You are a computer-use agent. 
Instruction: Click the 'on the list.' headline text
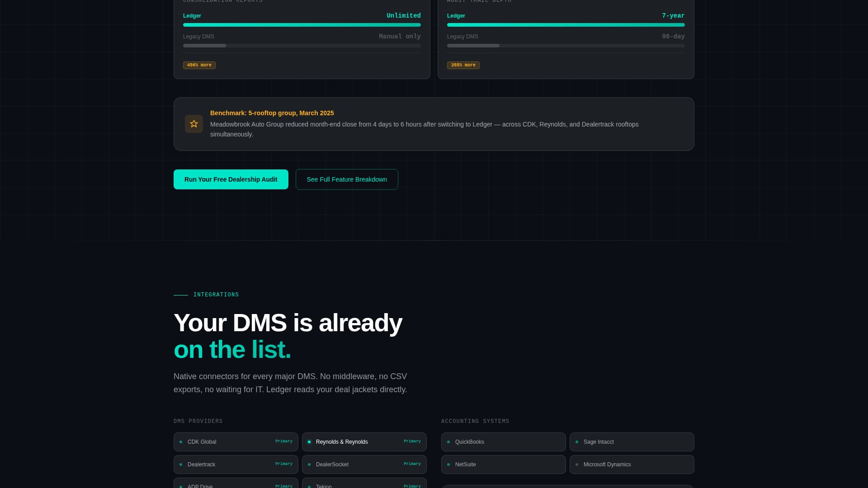point(232,350)
